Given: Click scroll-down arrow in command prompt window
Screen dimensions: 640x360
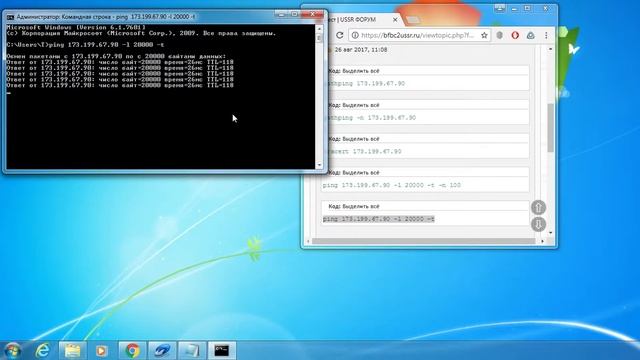Looking at the screenshot, I should point(319,165).
